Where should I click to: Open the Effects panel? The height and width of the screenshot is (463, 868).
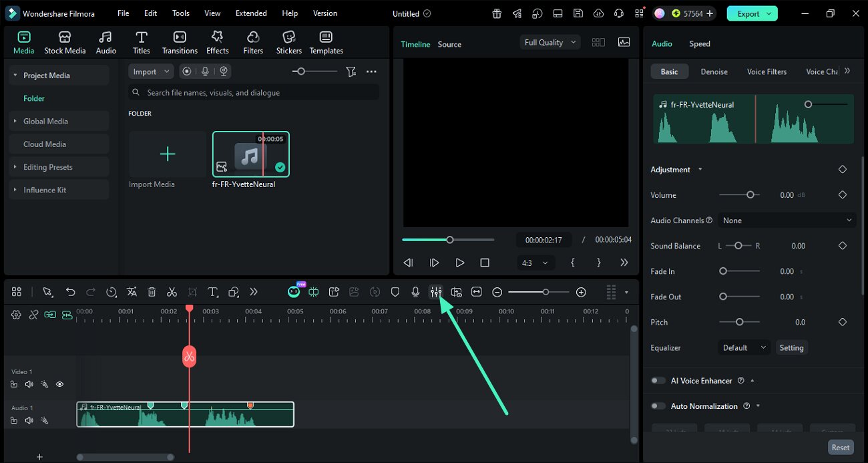pos(217,43)
